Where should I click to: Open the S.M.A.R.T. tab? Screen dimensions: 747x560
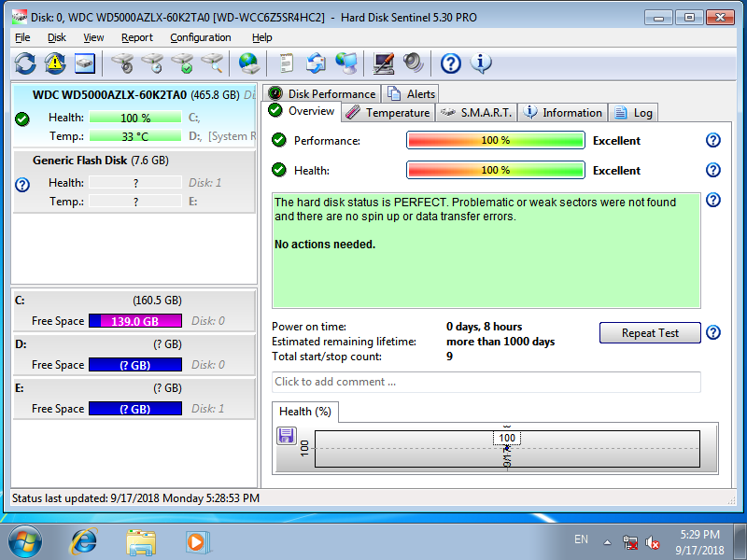point(476,113)
